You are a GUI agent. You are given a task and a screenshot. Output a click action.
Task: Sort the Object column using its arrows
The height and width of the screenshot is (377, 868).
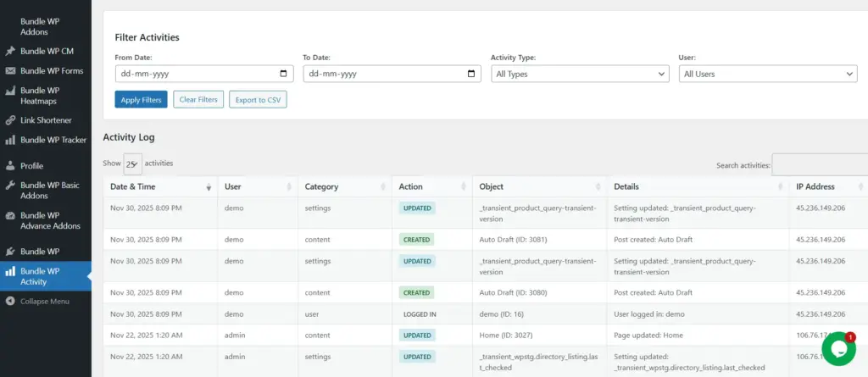coord(598,187)
